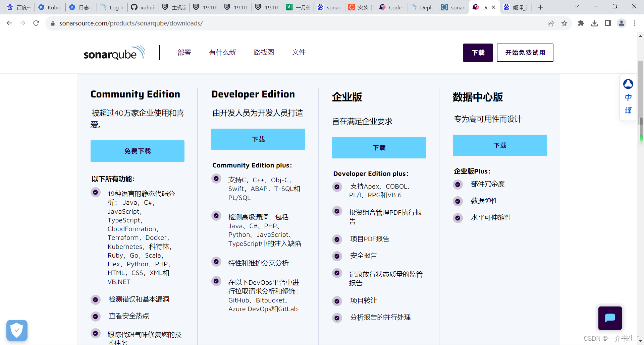This screenshot has height=345, width=644.
Task: Bookmark this page with the star
Action: [x=565, y=23]
